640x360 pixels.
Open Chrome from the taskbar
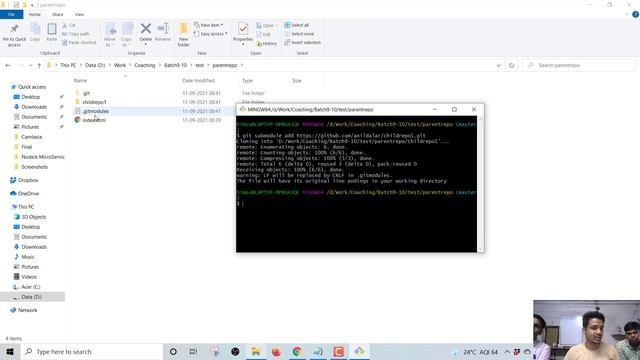(x=297, y=351)
